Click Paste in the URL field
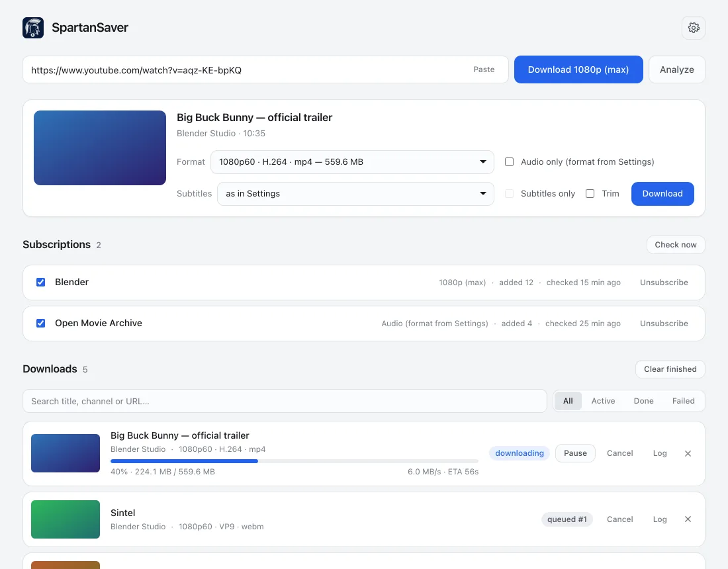The height and width of the screenshot is (569, 728). (x=484, y=69)
